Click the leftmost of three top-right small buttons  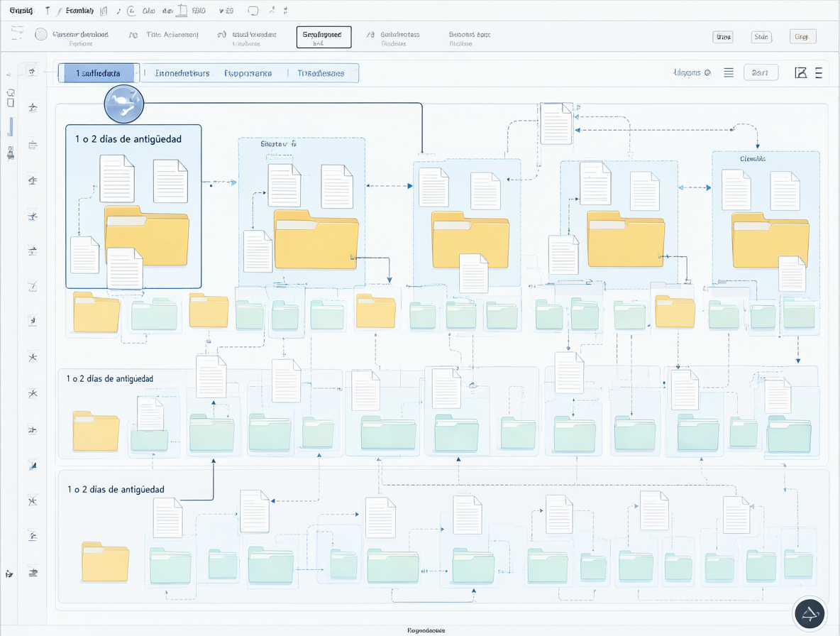tap(723, 36)
